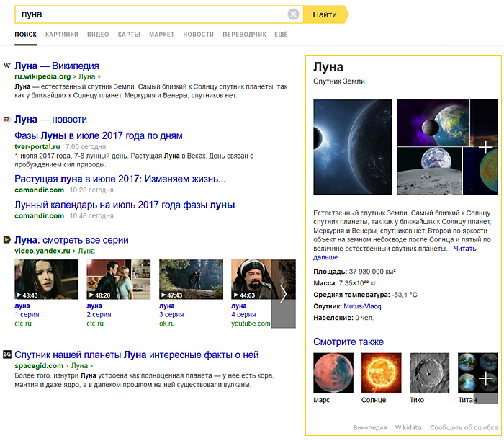
Task: Click the news favicon beside Луна — новости
Action: (x=7, y=120)
